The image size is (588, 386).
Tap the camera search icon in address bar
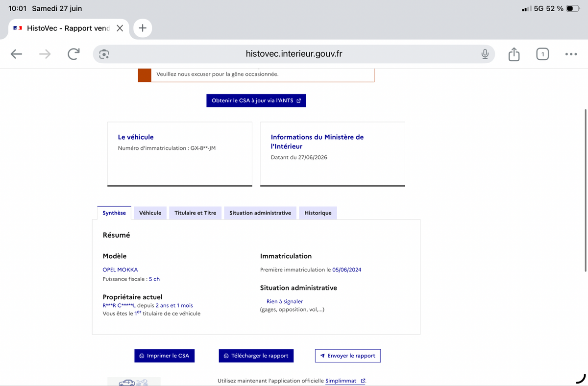[103, 54]
